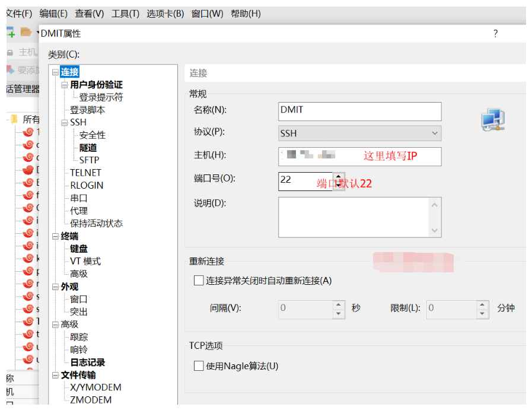Collapse the SSH tree node
Screen dimensions: 532x410
[x=65, y=123]
